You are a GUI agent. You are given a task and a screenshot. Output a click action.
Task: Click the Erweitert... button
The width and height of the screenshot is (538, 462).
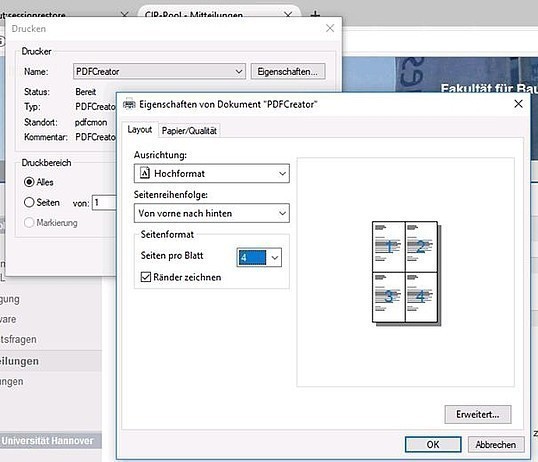point(478,414)
